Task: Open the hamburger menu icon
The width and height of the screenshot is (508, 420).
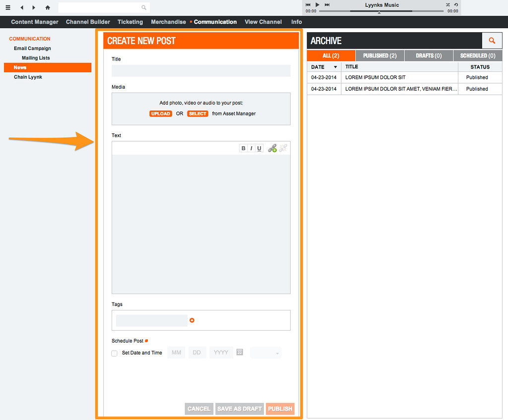Action: 8,7
